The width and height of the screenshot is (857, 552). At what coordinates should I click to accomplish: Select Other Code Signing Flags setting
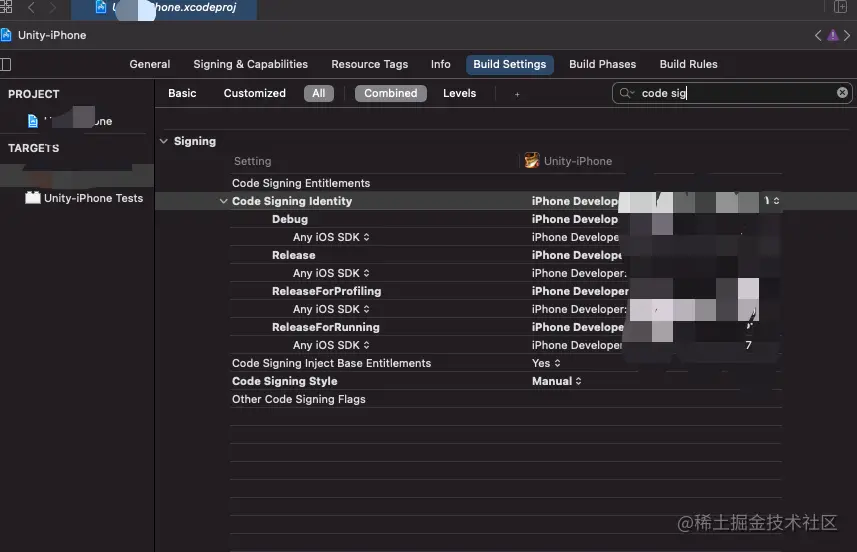298,400
